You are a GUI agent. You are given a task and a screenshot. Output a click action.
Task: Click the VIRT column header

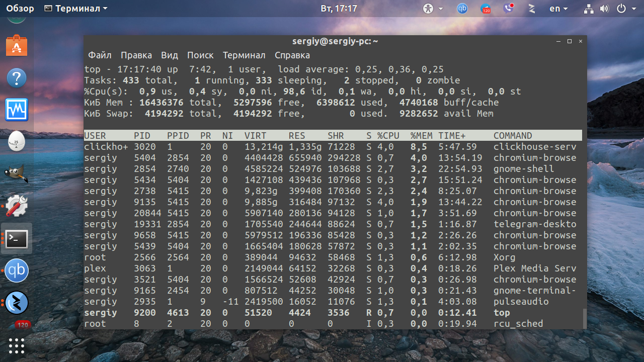click(256, 136)
